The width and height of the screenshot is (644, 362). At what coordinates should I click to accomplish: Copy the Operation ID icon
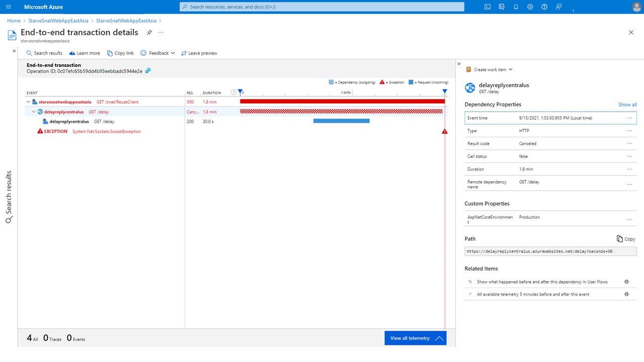[148, 71]
